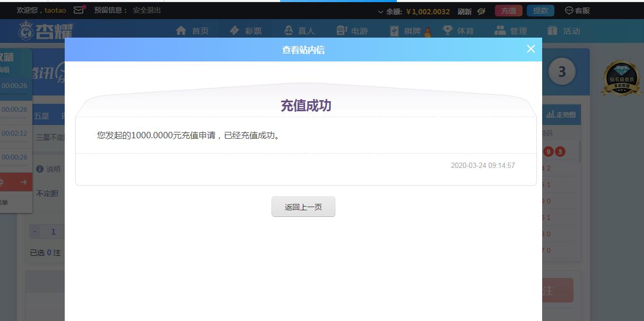Click the 充值 recharge button

tap(509, 11)
